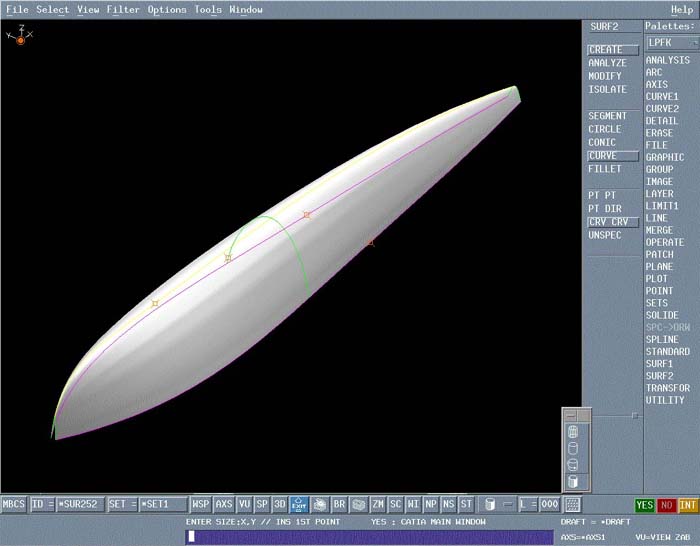Click the WSP workspace button
This screenshot has width=700, height=546.
[x=201, y=505]
